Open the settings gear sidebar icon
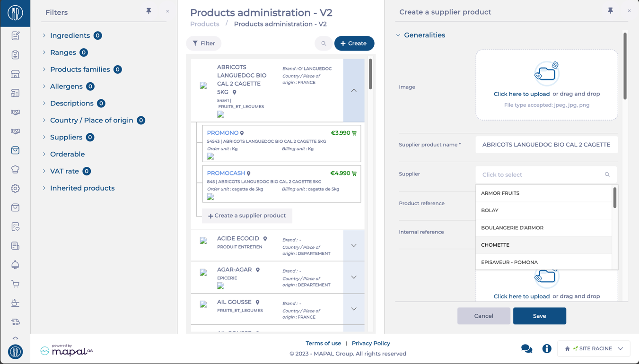The height and width of the screenshot is (364, 639). click(15, 189)
